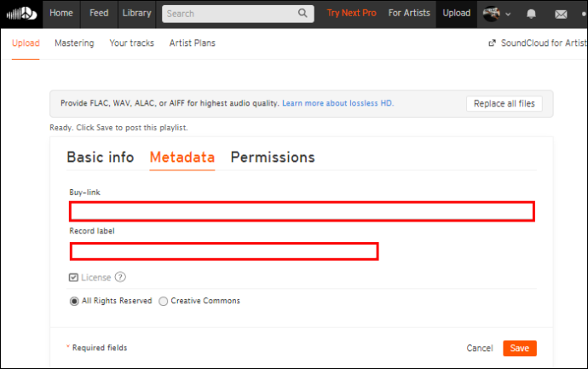This screenshot has width=588, height=369.
Task: Click the Try Next Pro link
Action: click(x=351, y=13)
